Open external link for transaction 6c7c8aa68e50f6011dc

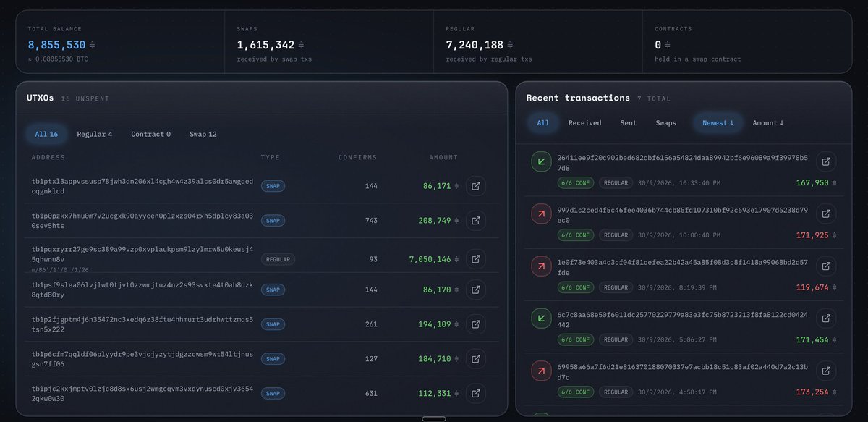826,318
